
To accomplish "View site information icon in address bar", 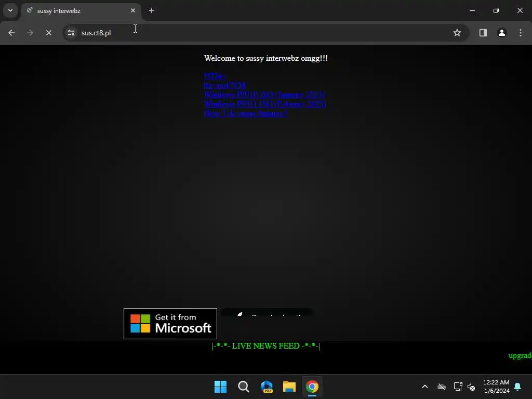I will [x=71, y=33].
